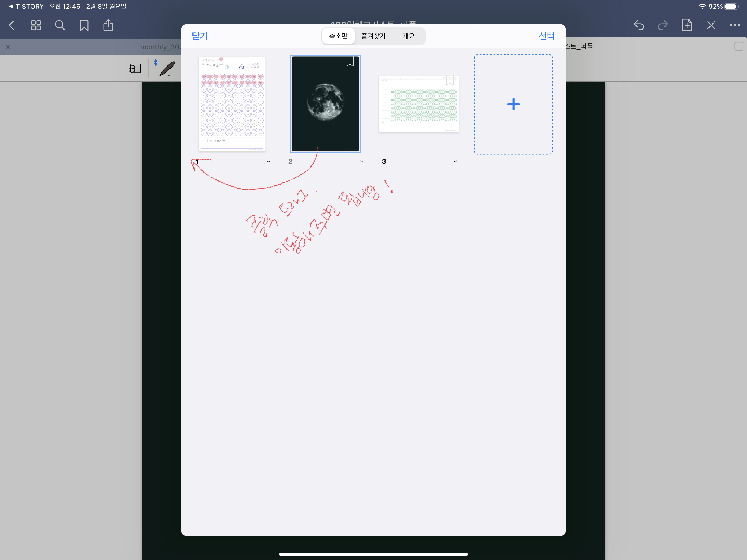Expand the page 1 options chevron
The image size is (747, 560).
coord(269,161)
